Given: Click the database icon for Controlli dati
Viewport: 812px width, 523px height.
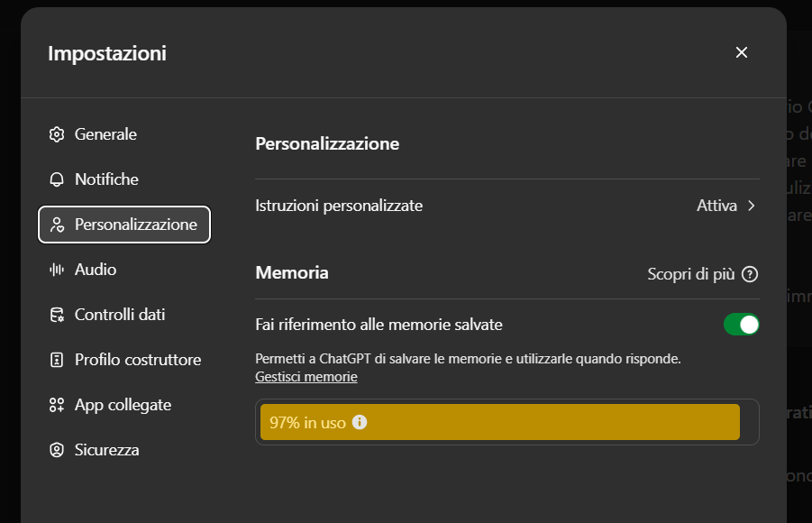Looking at the screenshot, I should (x=57, y=315).
